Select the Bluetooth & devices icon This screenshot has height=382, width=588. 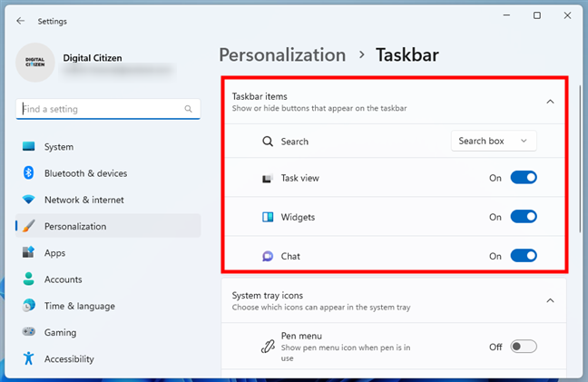click(x=28, y=172)
